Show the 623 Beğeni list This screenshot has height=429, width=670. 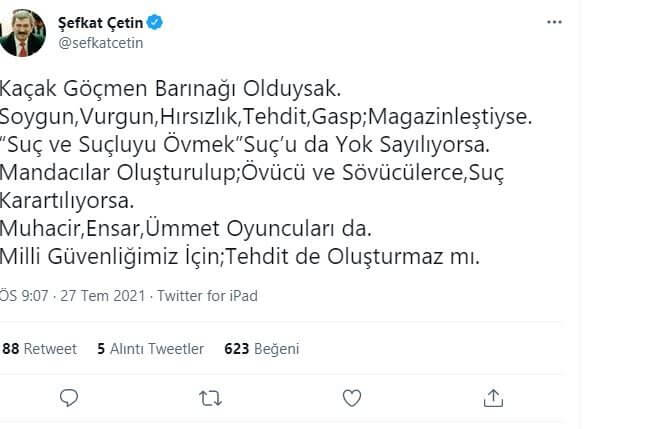click(x=261, y=349)
